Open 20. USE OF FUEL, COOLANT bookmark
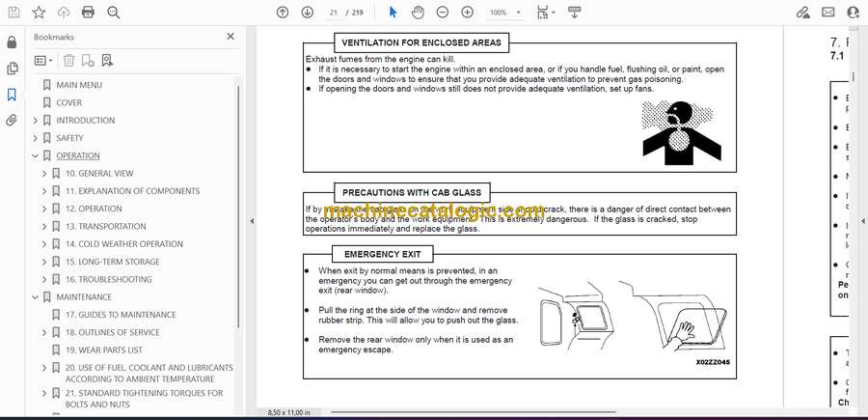 pos(149,374)
